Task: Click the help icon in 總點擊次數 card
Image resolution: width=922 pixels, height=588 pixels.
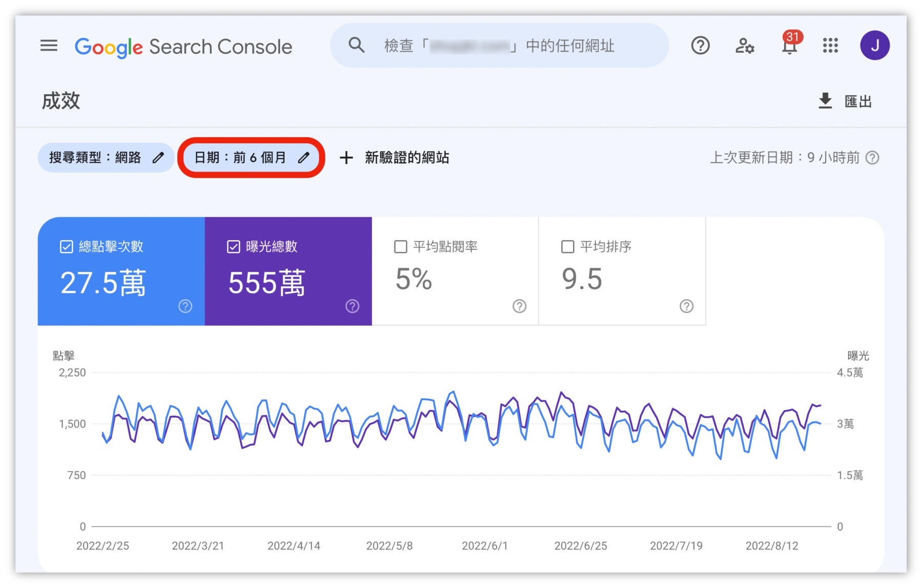Action: point(185,306)
